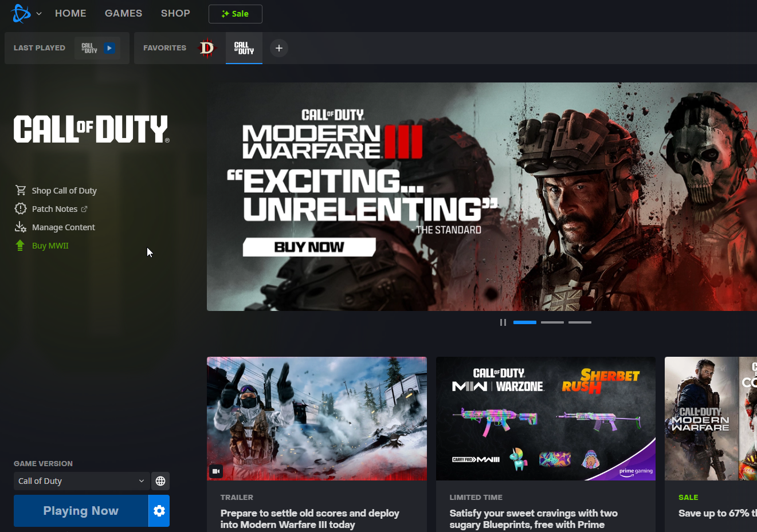Open the region globe selector
757x532 pixels.
(x=160, y=481)
